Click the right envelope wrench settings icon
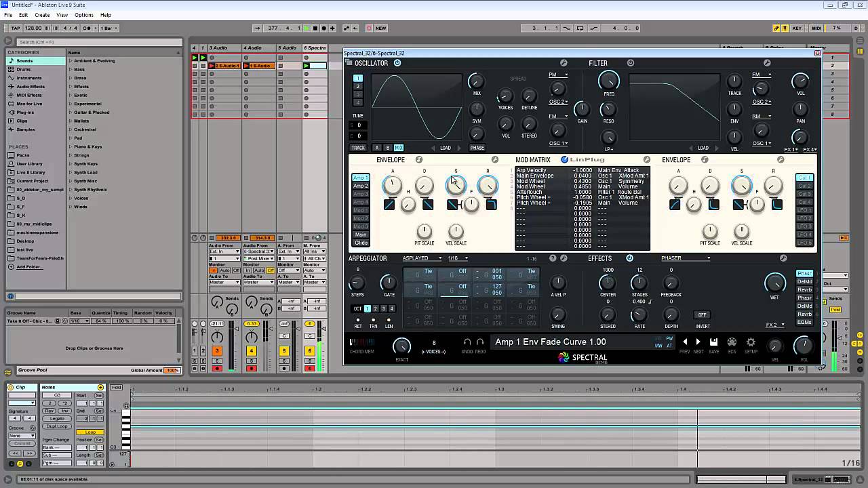Viewport: 868px width, 488px height. coord(781,160)
